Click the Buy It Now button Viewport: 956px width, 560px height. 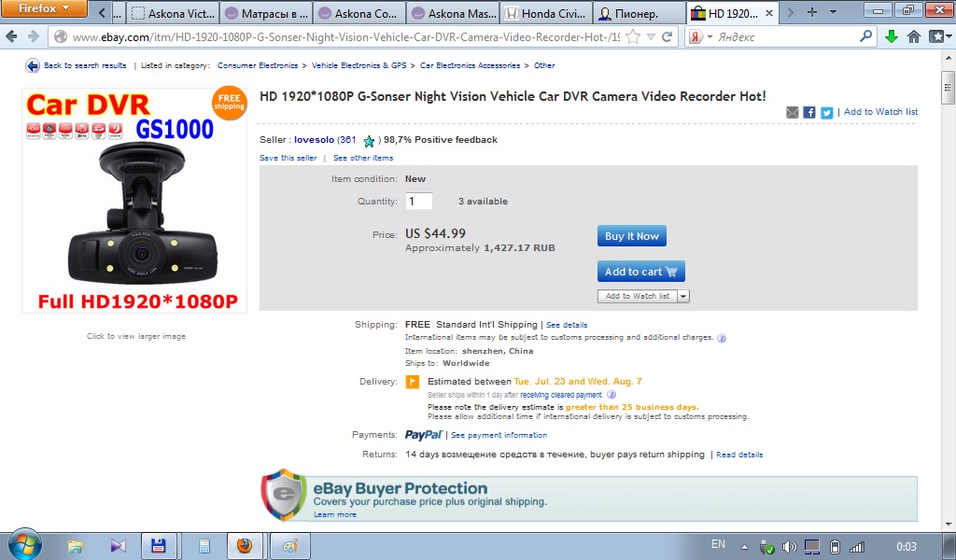[x=632, y=236]
